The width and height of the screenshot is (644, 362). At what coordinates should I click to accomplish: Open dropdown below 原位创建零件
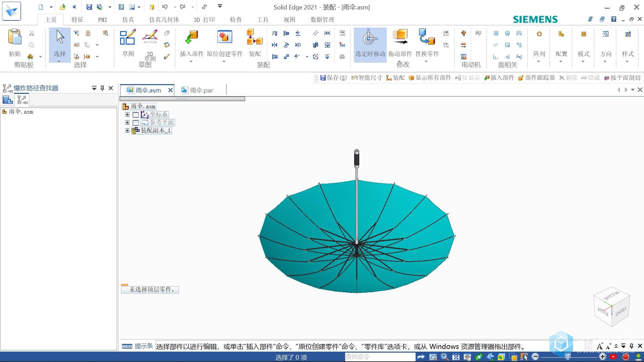(x=224, y=62)
